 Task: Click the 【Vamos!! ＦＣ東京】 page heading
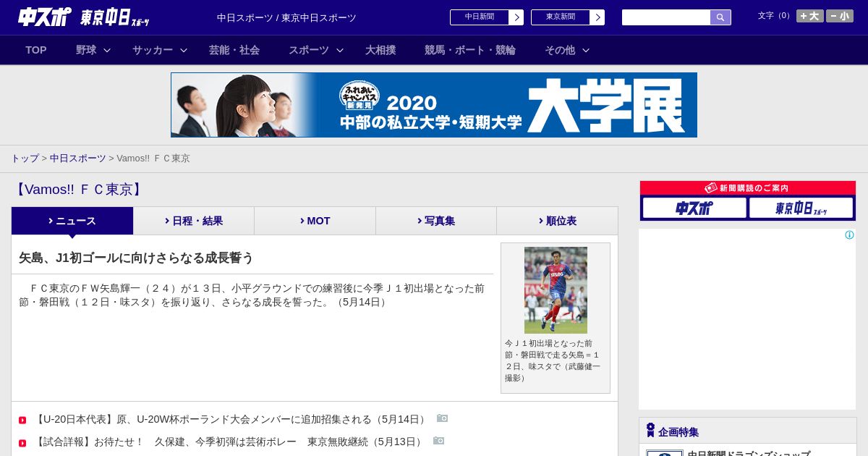point(78,190)
